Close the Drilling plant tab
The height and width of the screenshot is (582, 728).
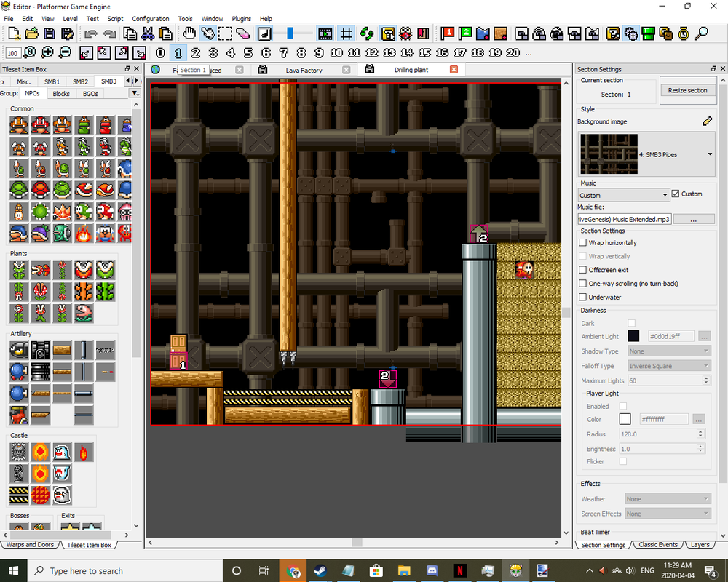(x=454, y=70)
